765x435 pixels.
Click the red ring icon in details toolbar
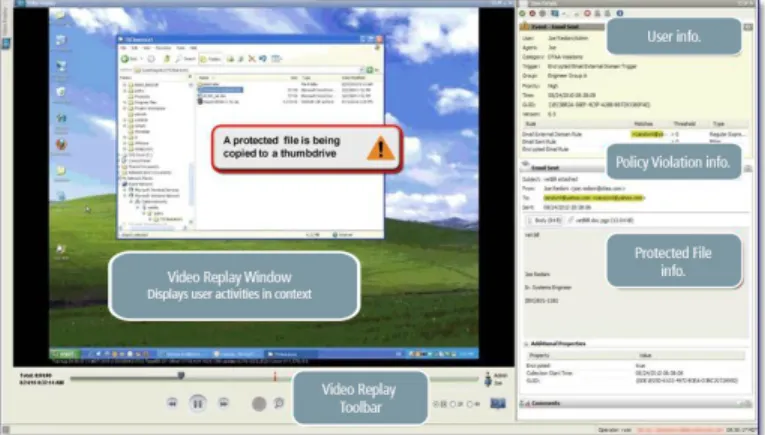tap(587, 14)
